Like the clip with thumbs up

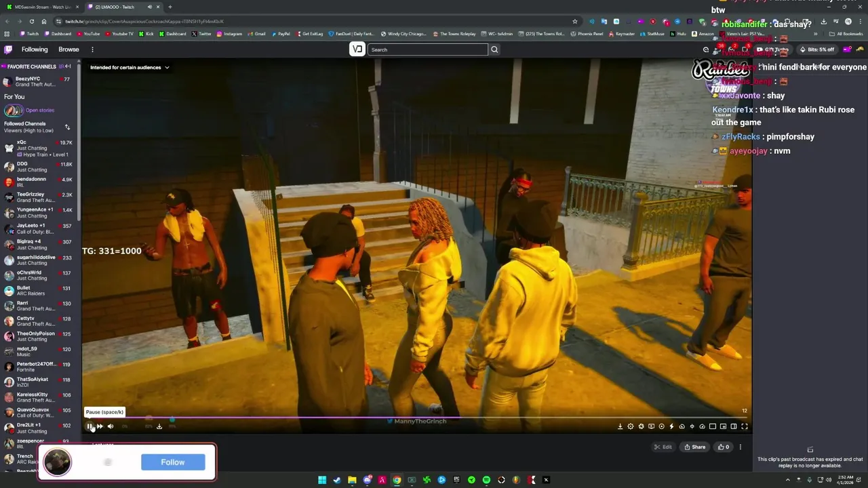[724, 447]
